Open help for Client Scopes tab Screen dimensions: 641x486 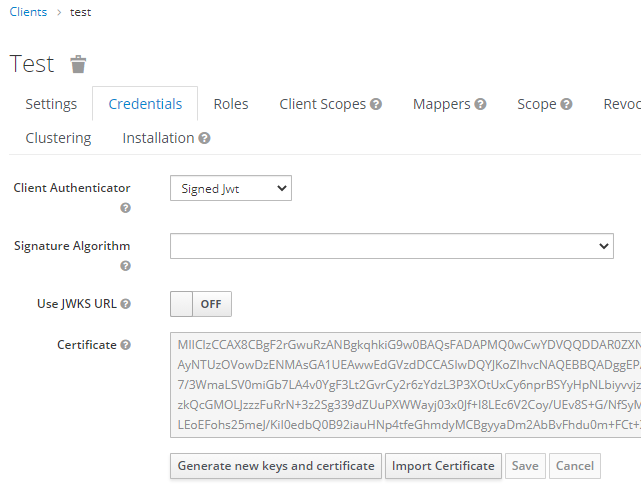(x=376, y=104)
